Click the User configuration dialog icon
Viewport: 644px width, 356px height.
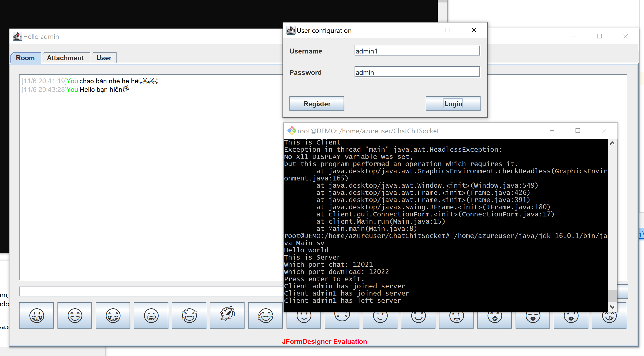(x=291, y=30)
